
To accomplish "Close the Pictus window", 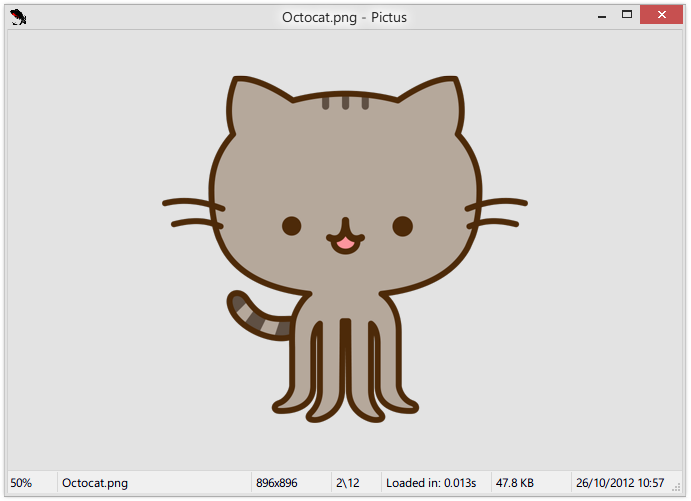I will [x=661, y=15].
